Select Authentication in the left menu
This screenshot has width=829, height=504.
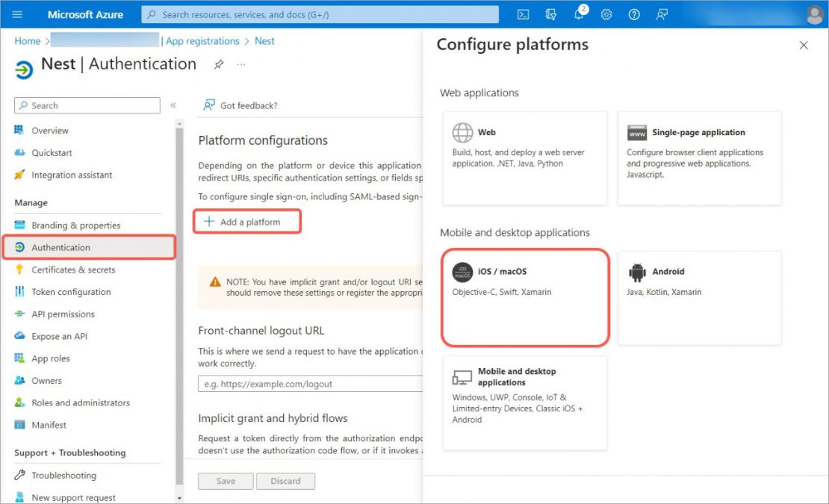click(89, 247)
